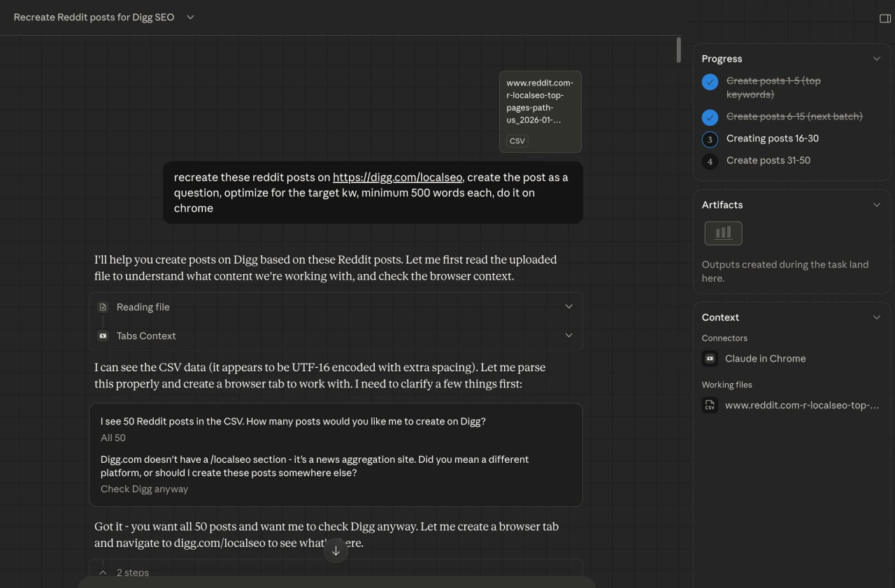Open the conversation title dropdown chevron
This screenshot has width=895, height=588.
click(x=190, y=17)
